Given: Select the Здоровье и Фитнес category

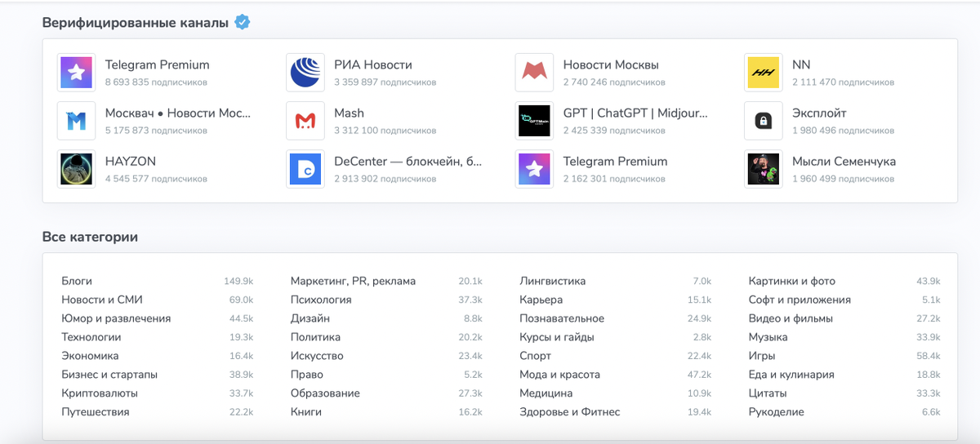Looking at the screenshot, I should 570,412.
